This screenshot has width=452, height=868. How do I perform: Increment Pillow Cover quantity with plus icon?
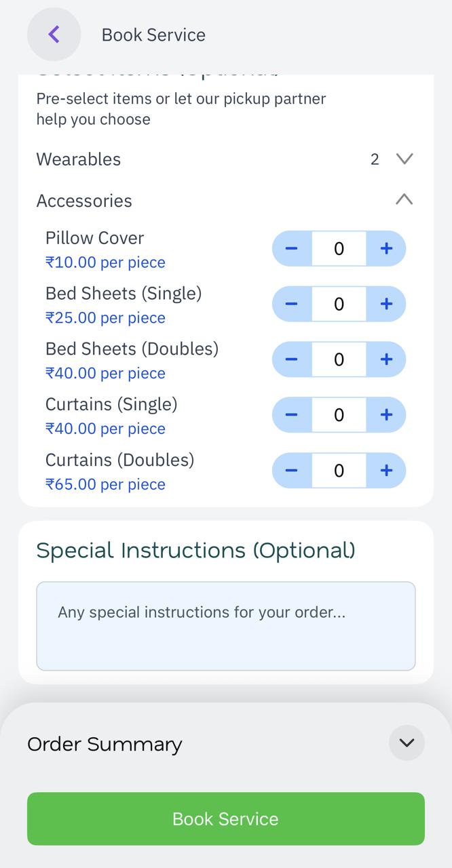coord(385,248)
